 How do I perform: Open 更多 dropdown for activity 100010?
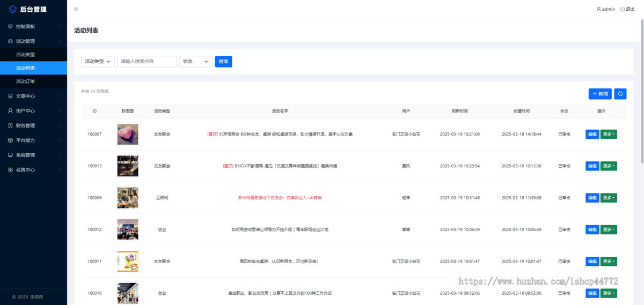tap(609, 293)
